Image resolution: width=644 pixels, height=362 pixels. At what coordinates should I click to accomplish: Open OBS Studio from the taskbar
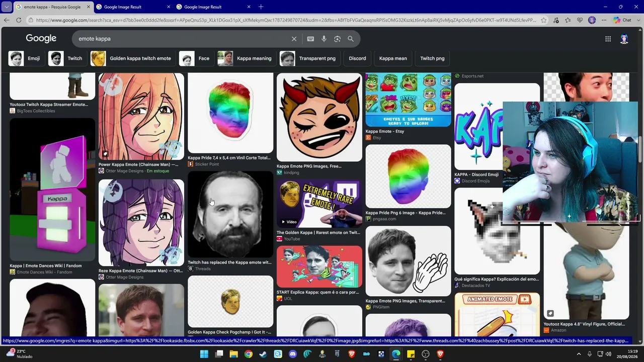pos(426,354)
